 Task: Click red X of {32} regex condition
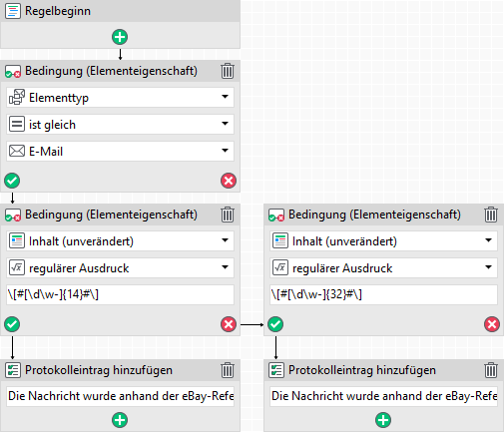[492, 324]
